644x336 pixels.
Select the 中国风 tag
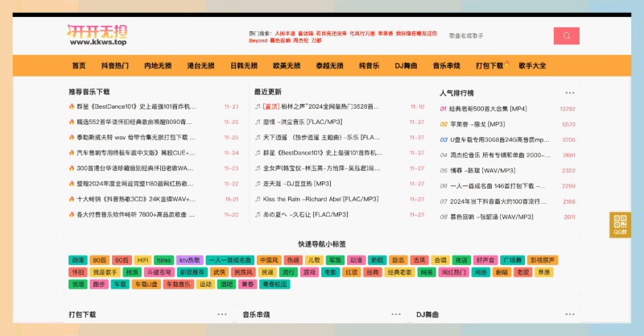click(269, 260)
